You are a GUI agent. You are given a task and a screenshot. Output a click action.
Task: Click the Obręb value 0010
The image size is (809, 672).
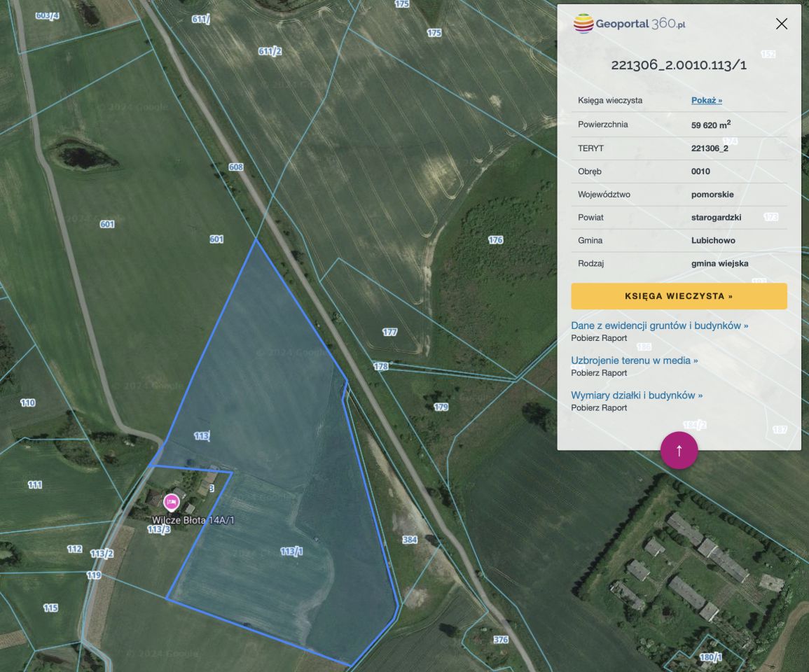[x=700, y=171]
